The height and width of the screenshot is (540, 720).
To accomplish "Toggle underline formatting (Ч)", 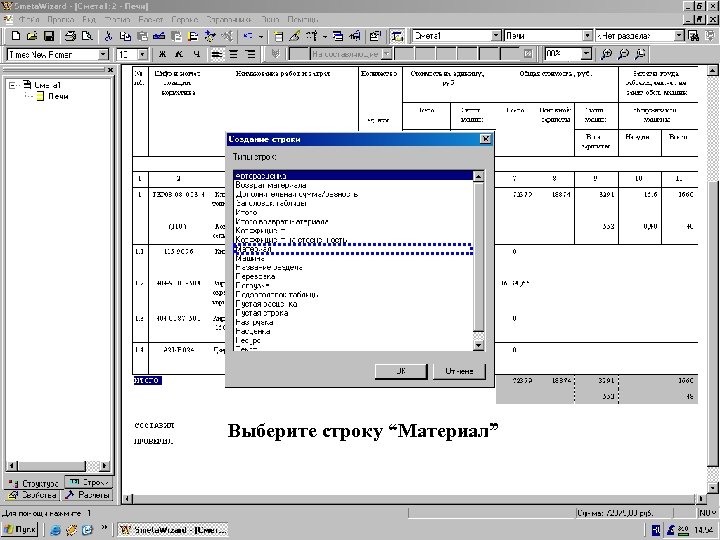I will (196, 55).
